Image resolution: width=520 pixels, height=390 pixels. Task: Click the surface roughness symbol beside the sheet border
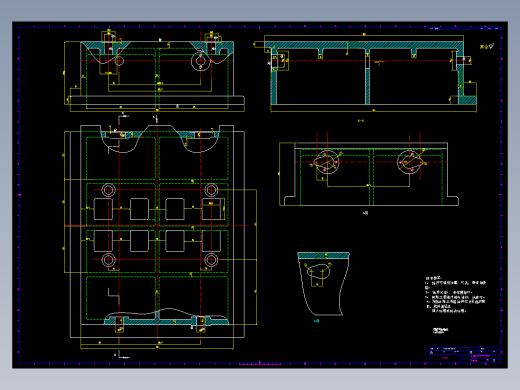[x=487, y=47]
